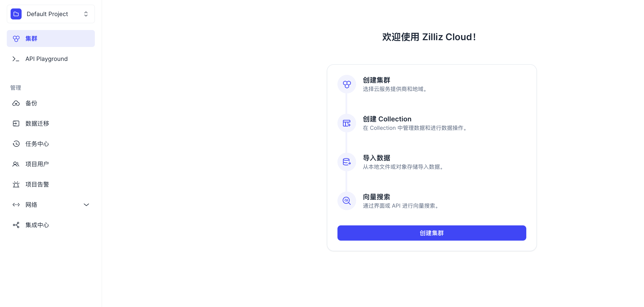Viewport: 644px width, 307px height.
Task: Open API Playground menu label
Action: point(47,59)
